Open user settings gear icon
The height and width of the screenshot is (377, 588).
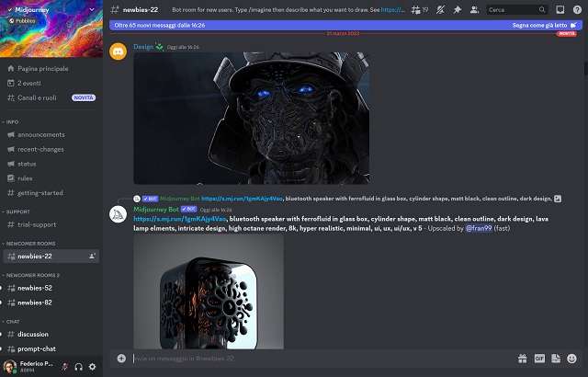tap(92, 367)
